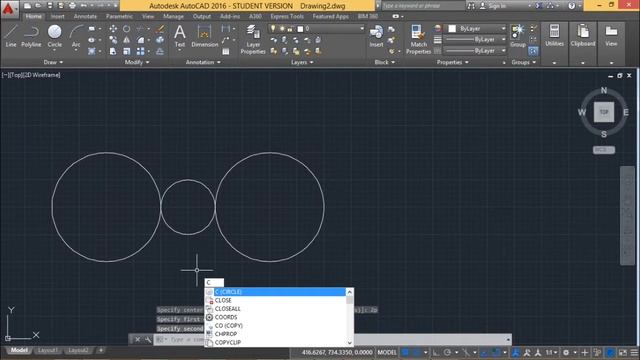Image resolution: width=640 pixels, height=360 pixels.
Task: Click the Group tool
Action: (x=518, y=36)
